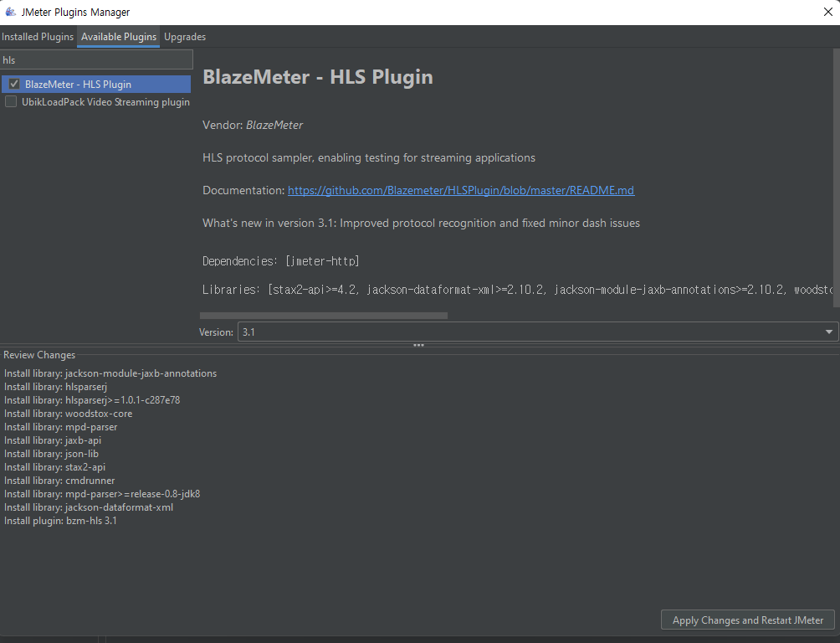
Task: Click 'Install library: hlsparserj' line
Action: (56, 387)
